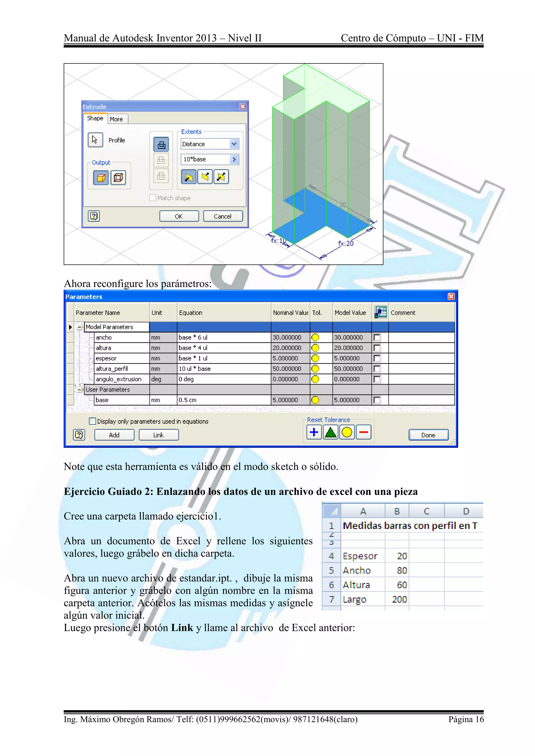
Task: Switch to the Shape tab
Action: click(95, 118)
